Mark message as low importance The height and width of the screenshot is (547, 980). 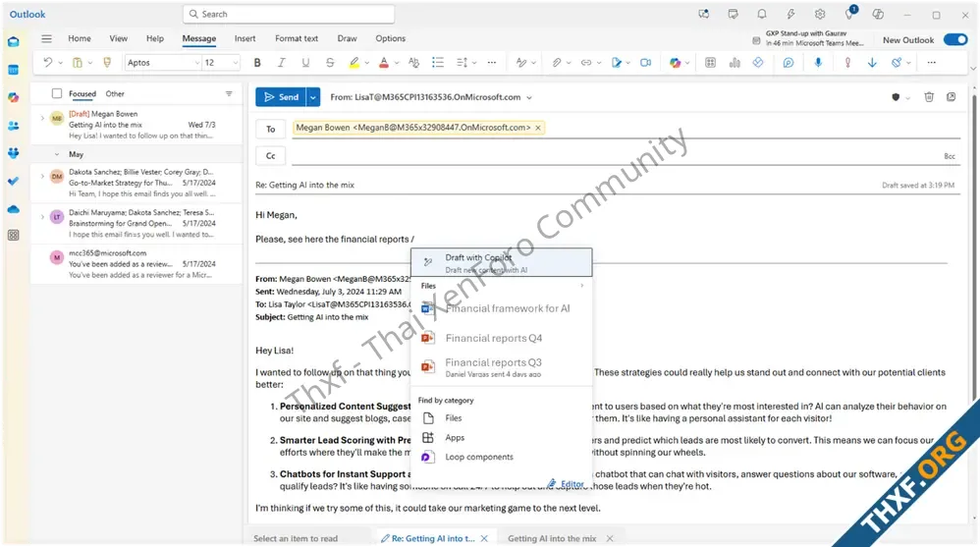872,63
